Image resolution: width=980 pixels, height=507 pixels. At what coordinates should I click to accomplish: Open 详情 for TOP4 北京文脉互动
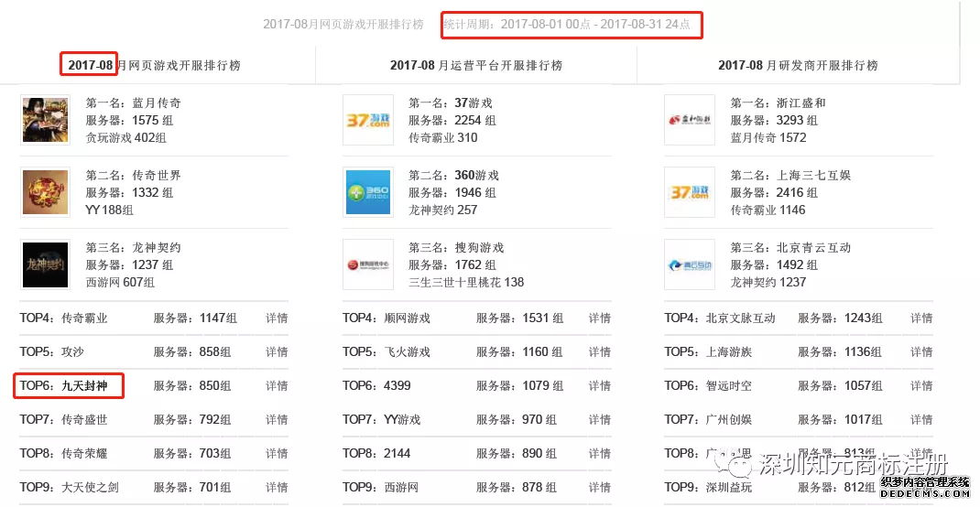click(921, 318)
